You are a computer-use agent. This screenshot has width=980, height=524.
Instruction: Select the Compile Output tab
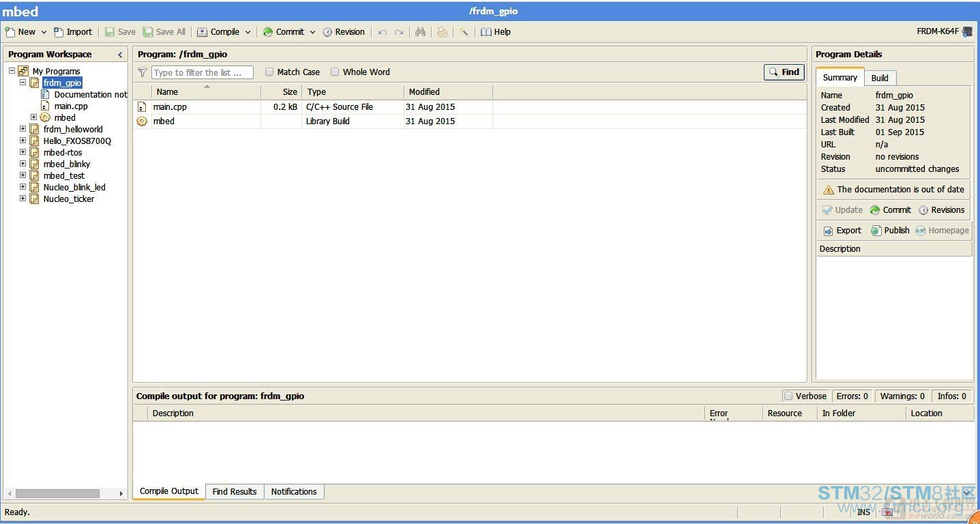(x=169, y=491)
